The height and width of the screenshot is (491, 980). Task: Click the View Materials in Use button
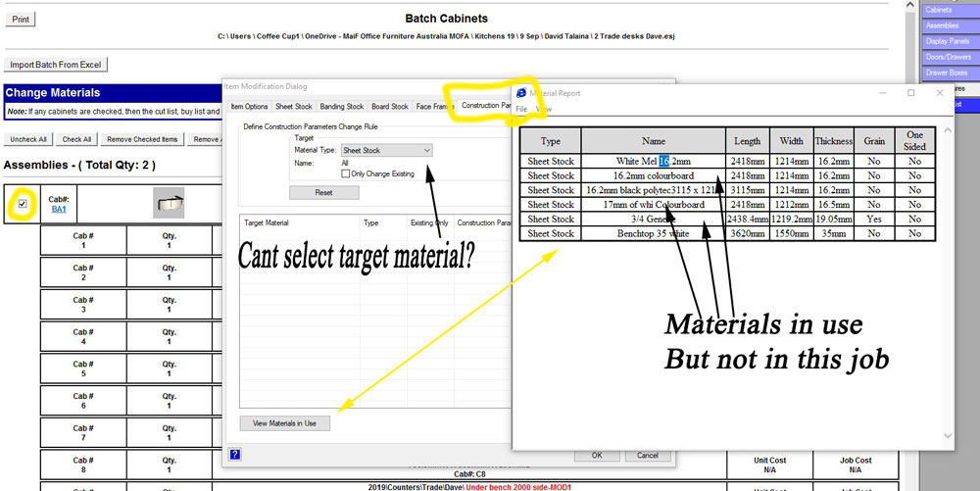[x=284, y=423]
